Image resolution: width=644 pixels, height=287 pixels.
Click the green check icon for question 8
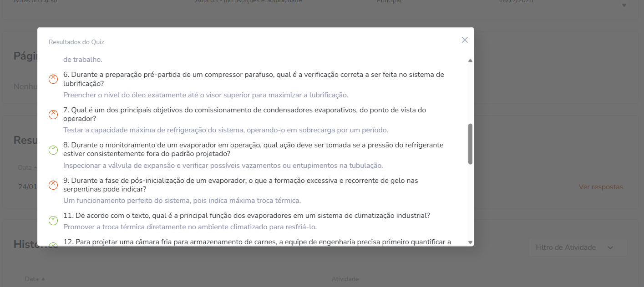[53, 150]
